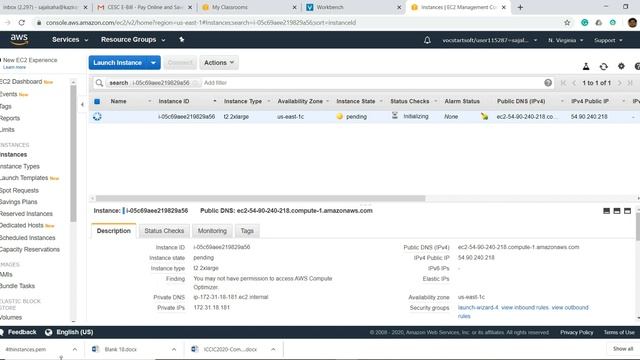Screen dimensions: 640x360
Task: Click the flask experiments icon
Action: click(586, 66)
